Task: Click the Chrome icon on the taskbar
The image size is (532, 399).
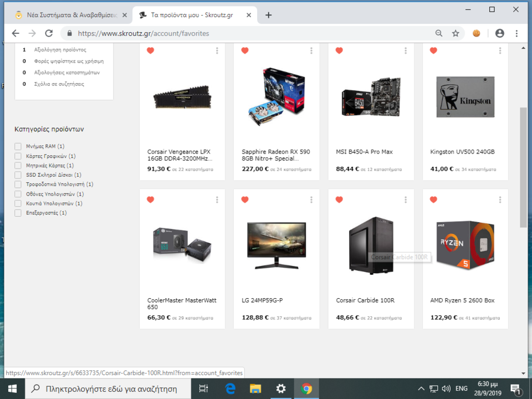Action: [306, 389]
